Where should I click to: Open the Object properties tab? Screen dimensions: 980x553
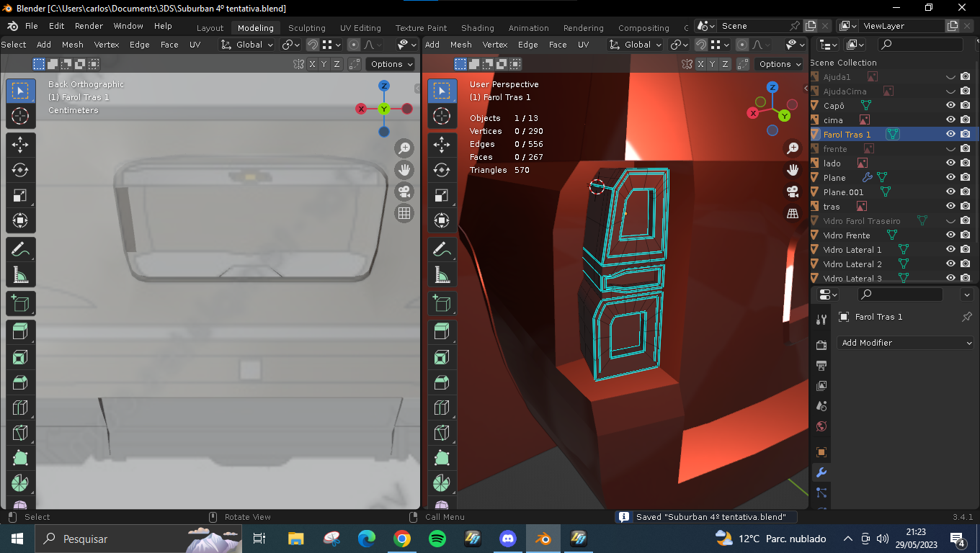(x=821, y=452)
